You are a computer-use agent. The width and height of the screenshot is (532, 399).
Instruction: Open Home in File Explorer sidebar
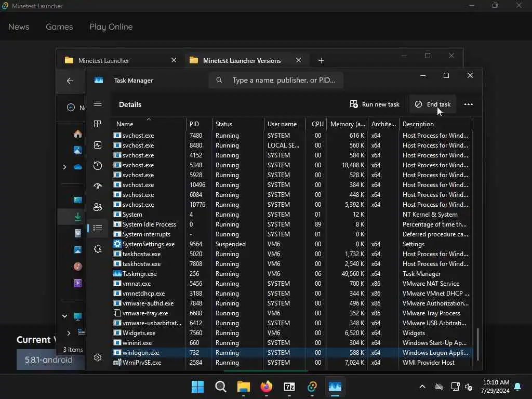pos(78,134)
